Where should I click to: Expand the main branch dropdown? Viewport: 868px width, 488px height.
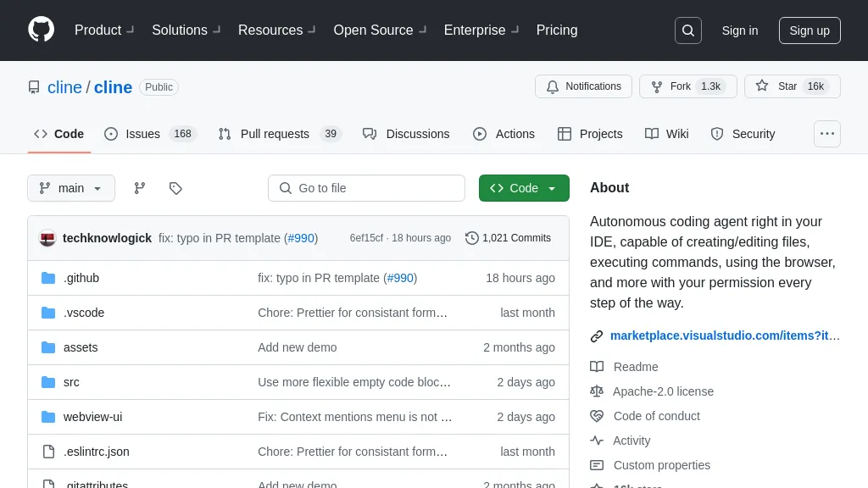coord(71,188)
